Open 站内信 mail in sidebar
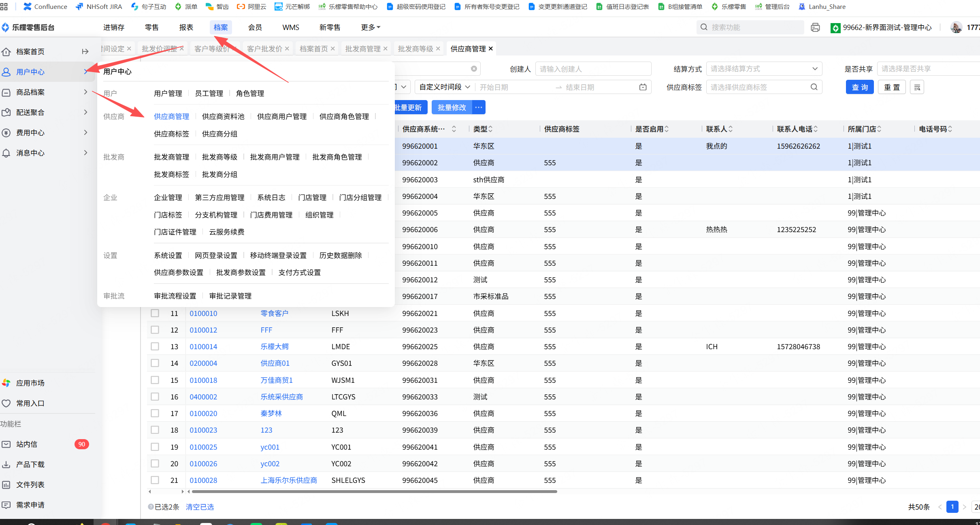This screenshot has width=980, height=525. (27, 444)
